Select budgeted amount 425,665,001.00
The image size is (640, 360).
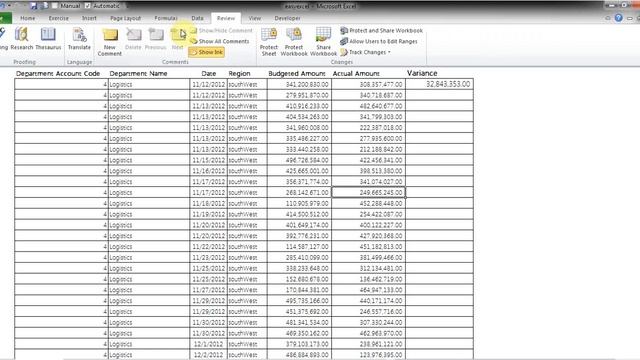click(x=299, y=171)
